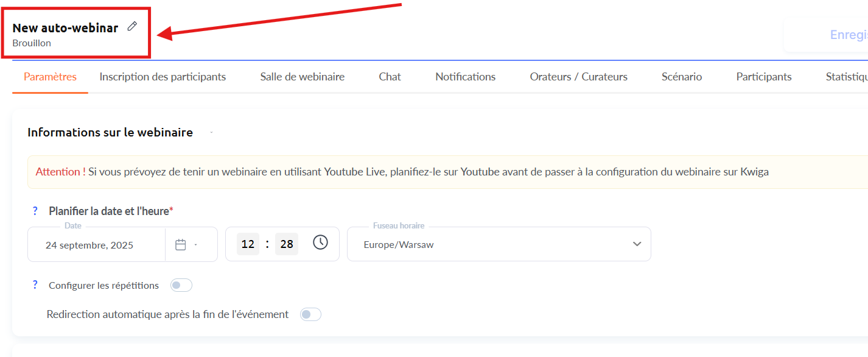Open the calendar date picker icon

coord(180,244)
